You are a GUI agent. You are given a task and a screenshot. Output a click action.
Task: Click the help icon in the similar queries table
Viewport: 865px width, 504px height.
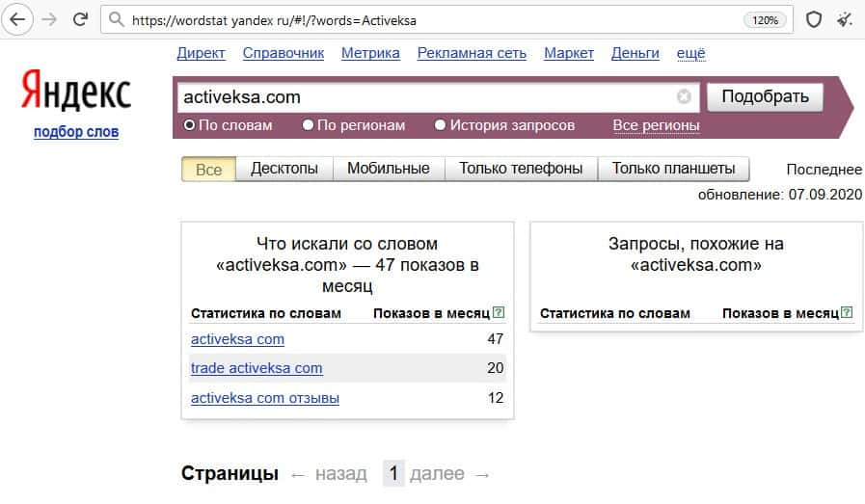pyautogui.click(x=847, y=312)
